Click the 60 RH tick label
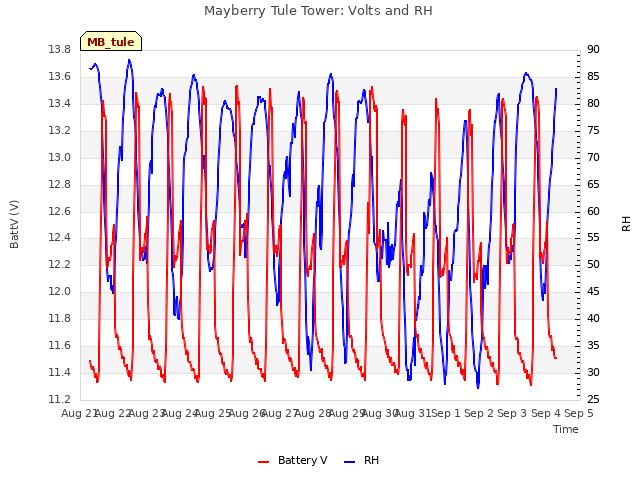Image resolution: width=640 pixels, height=480 pixels. tap(593, 211)
